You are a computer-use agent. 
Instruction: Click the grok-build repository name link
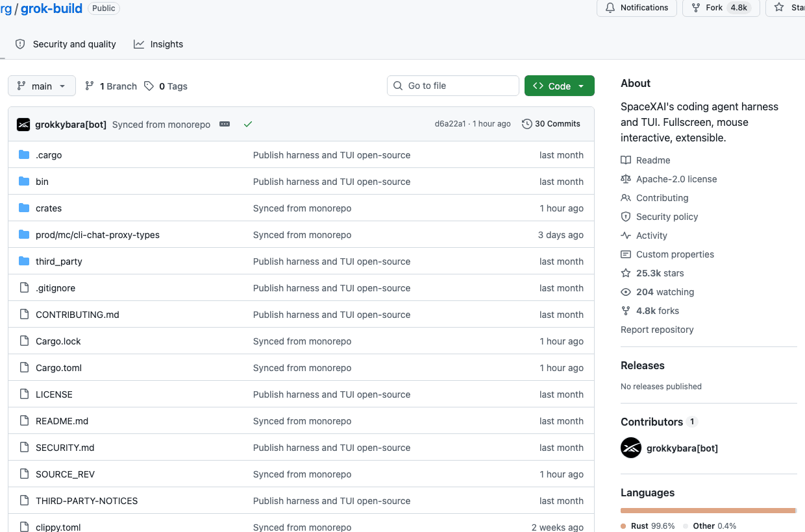[x=51, y=8]
